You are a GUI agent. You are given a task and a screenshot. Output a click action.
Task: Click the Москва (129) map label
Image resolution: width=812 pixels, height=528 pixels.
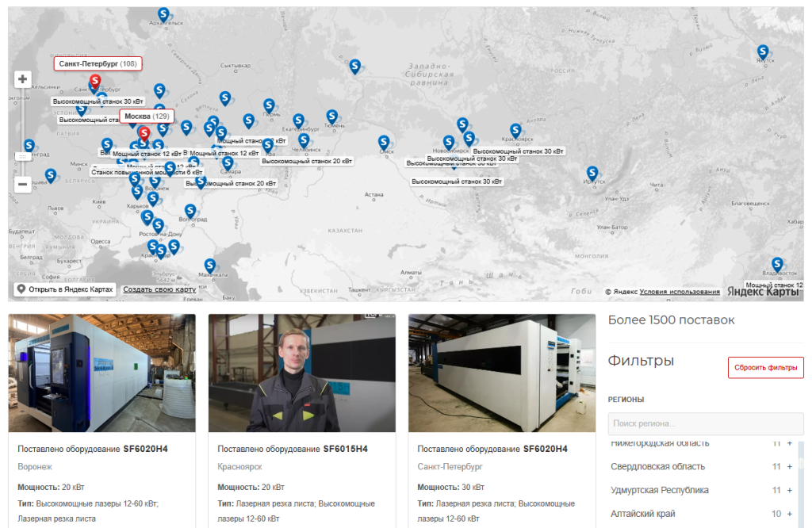click(147, 117)
